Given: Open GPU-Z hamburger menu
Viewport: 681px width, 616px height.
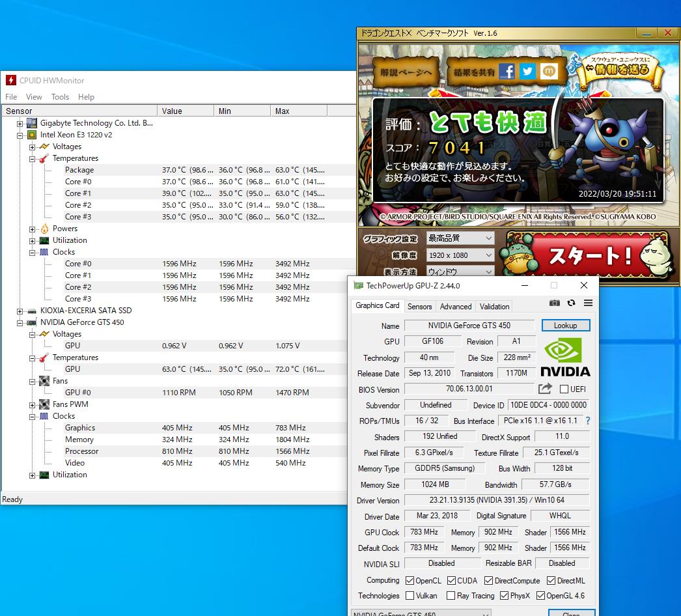Looking at the screenshot, I should point(588,303).
